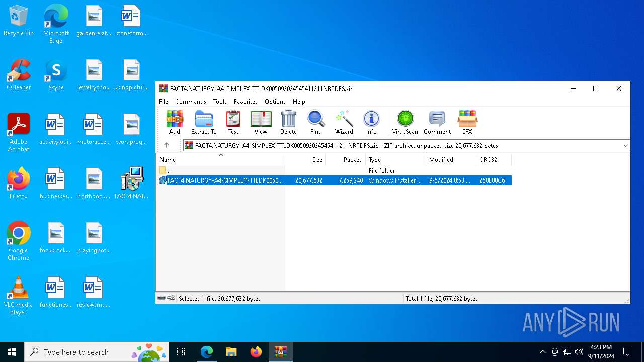Show archive Info
Screen dimensions: 644x362
click(x=371, y=123)
